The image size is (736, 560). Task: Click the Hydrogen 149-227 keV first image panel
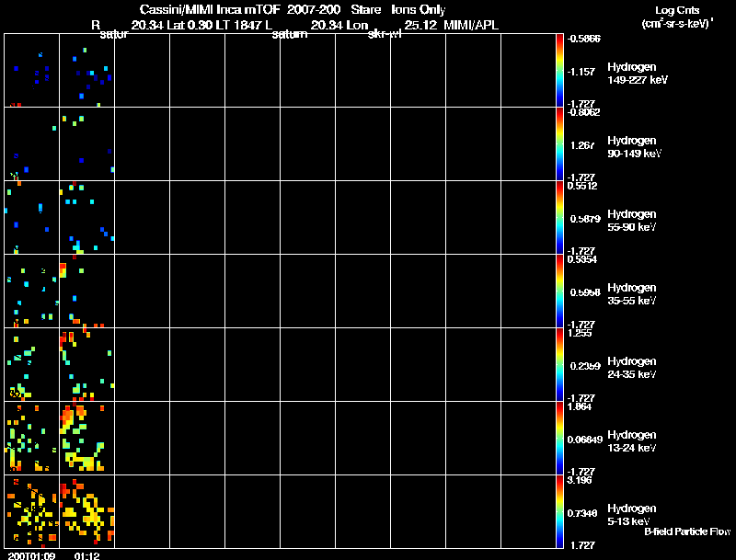(x=32, y=71)
